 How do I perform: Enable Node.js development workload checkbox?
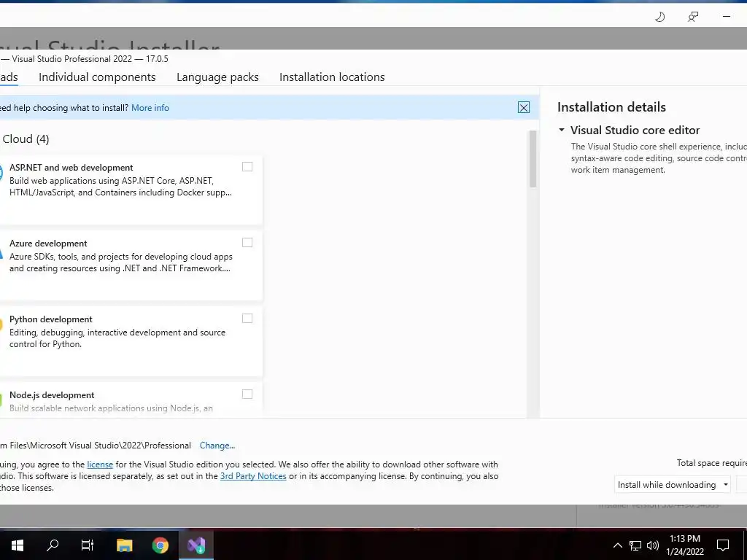click(x=247, y=394)
